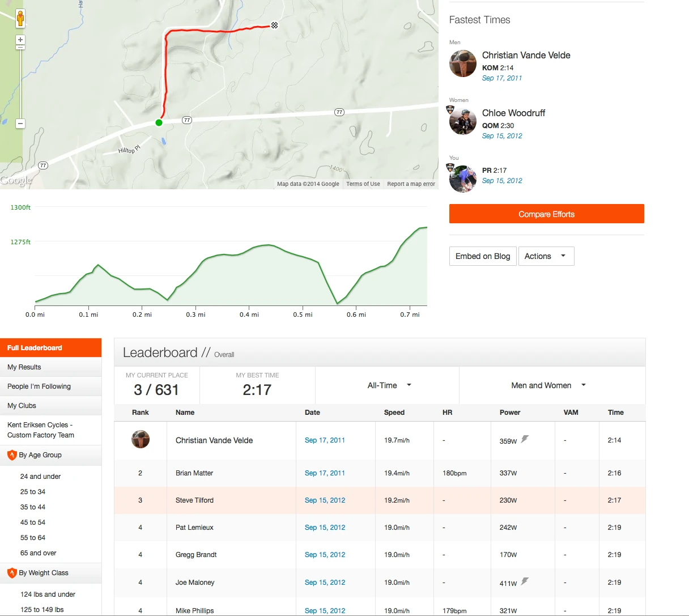This screenshot has height=616, width=689.
Task: Open Christian Vande Velde's KOM avatar
Action: tap(463, 63)
